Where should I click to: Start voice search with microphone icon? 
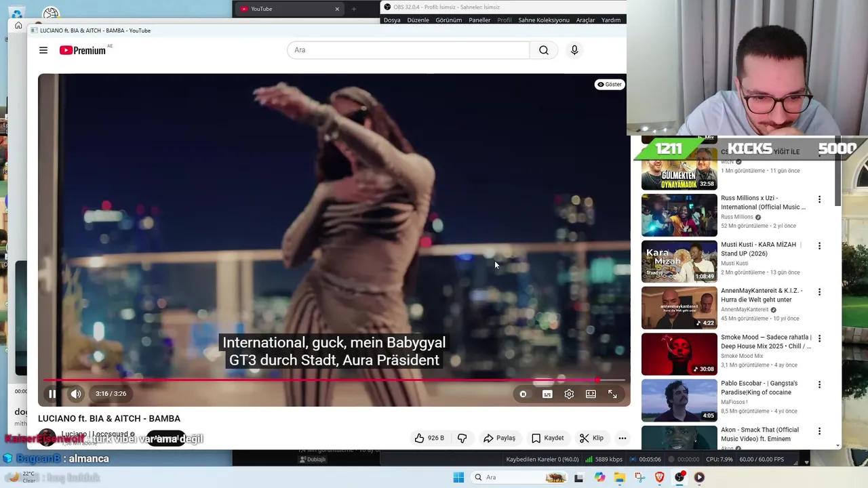point(574,50)
